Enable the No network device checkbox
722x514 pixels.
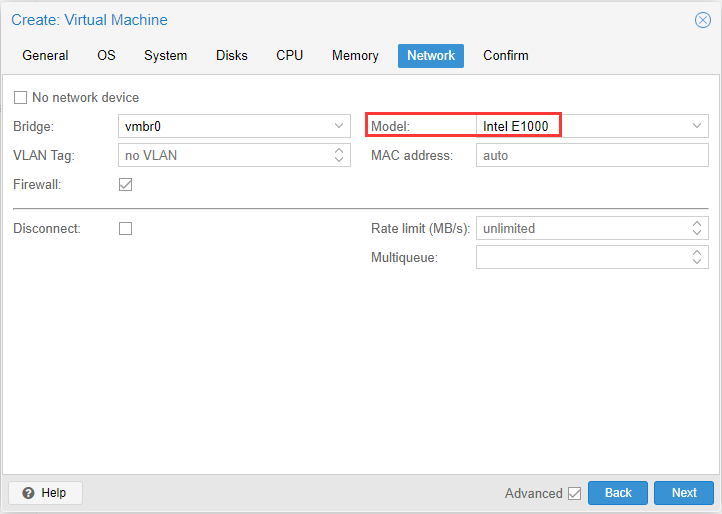[x=20, y=98]
